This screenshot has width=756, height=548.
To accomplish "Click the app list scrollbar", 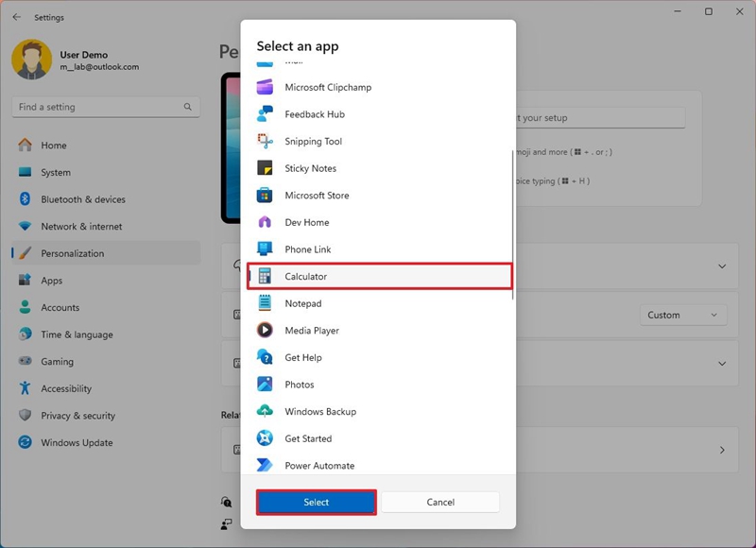I will [x=512, y=225].
